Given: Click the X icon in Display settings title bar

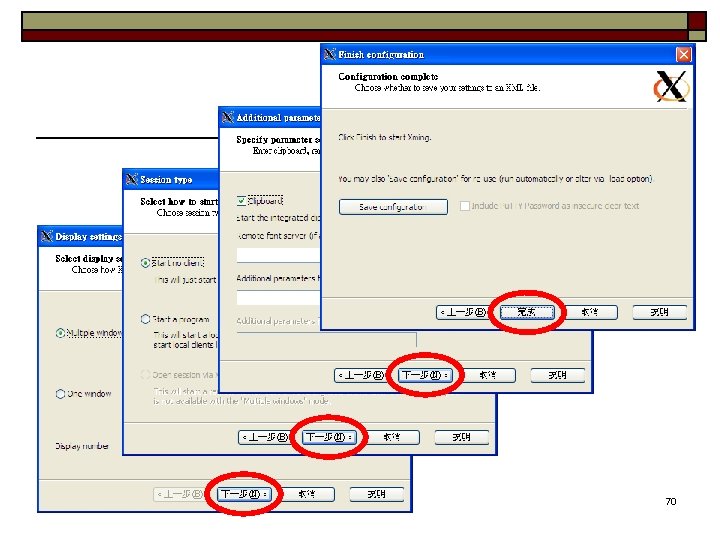Looking at the screenshot, I should tap(46, 236).
